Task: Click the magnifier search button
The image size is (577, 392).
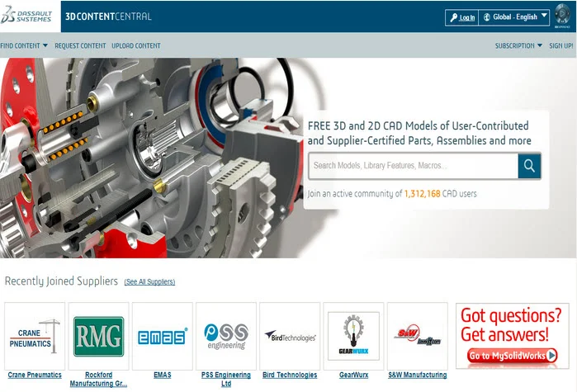Action: [x=529, y=166]
